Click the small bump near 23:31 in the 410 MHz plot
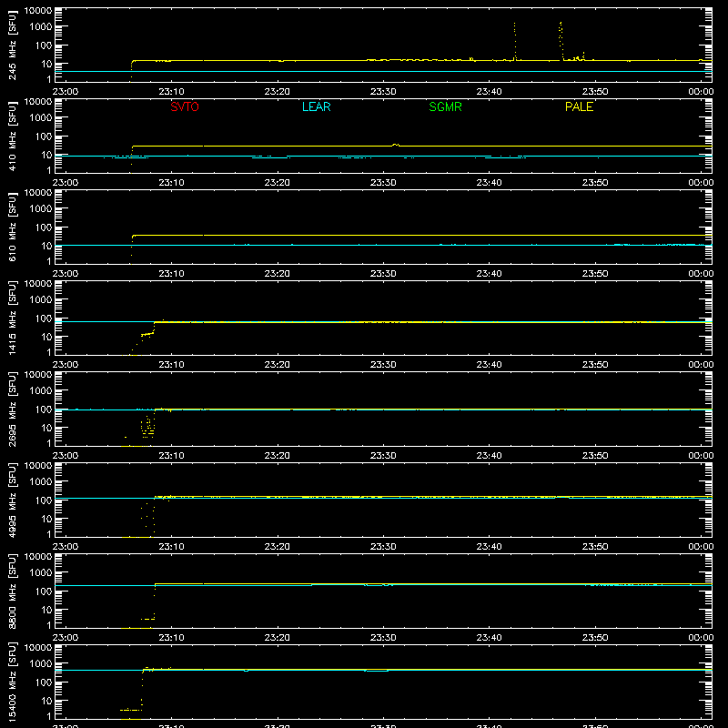This screenshot has width=728, height=728. 396,145
